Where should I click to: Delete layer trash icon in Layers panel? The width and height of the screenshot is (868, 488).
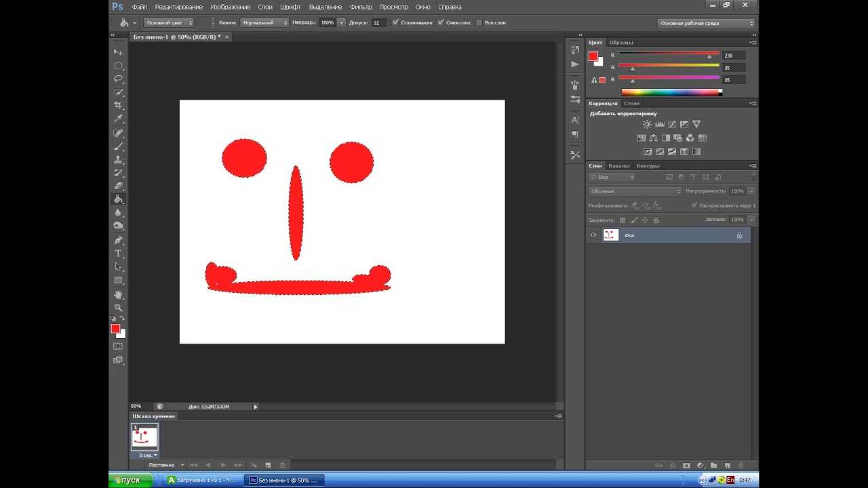pos(741,466)
